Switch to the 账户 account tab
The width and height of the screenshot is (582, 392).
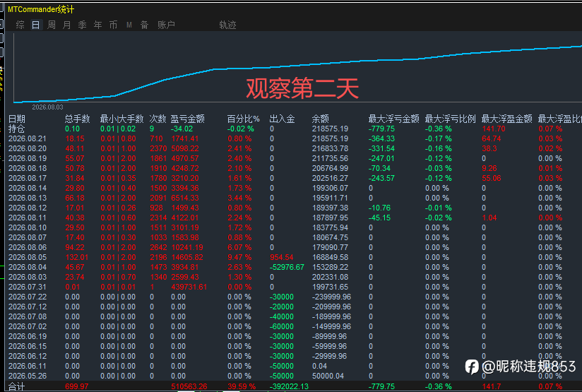166,25
